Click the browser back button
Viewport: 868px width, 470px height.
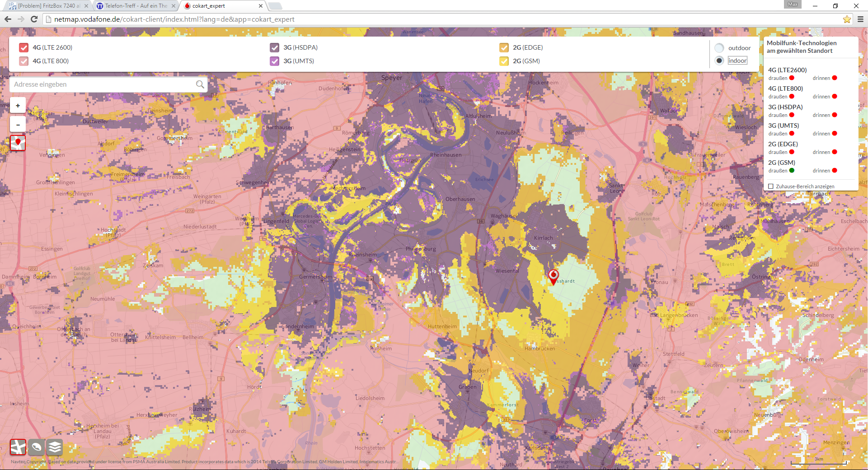pyautogui.click(x=8, y=19)
